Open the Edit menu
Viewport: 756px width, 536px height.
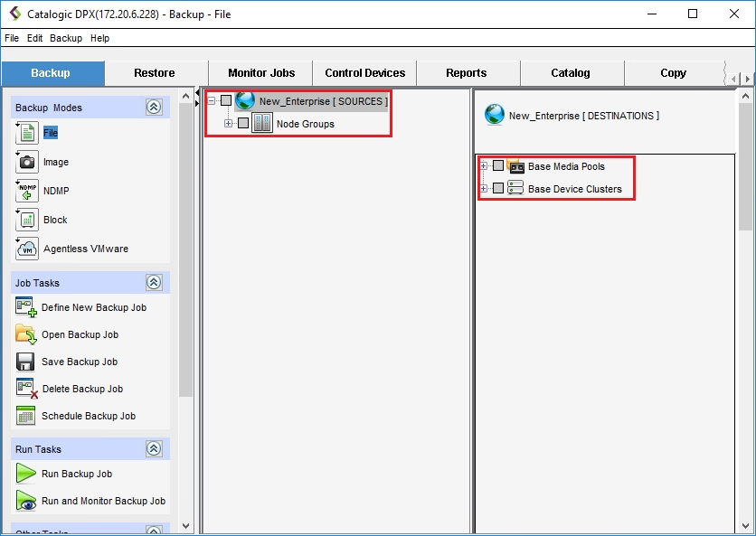pyautogui.click(x=34, y=39)
